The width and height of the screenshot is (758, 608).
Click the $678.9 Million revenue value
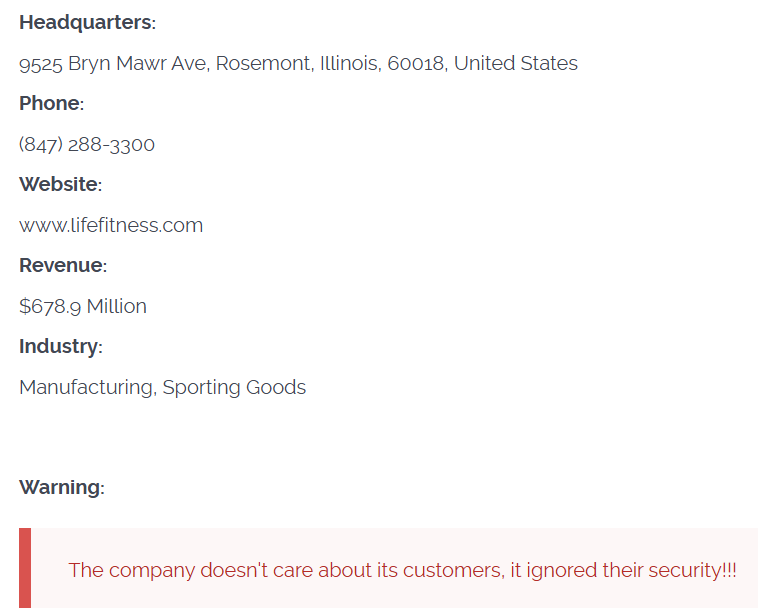point(83,306)
